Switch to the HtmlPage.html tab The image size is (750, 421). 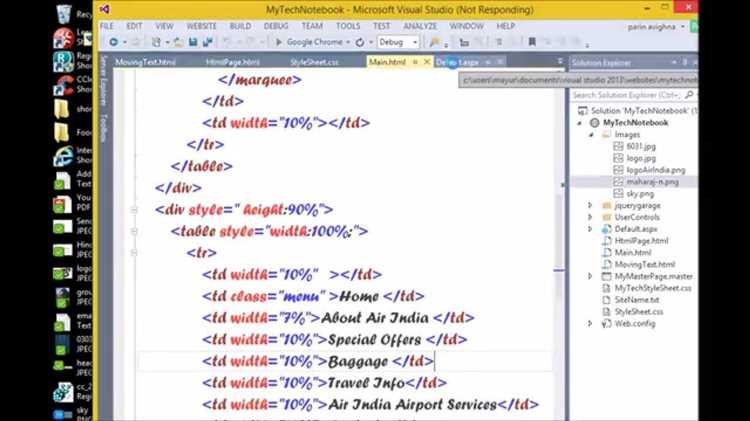(233, 62)
